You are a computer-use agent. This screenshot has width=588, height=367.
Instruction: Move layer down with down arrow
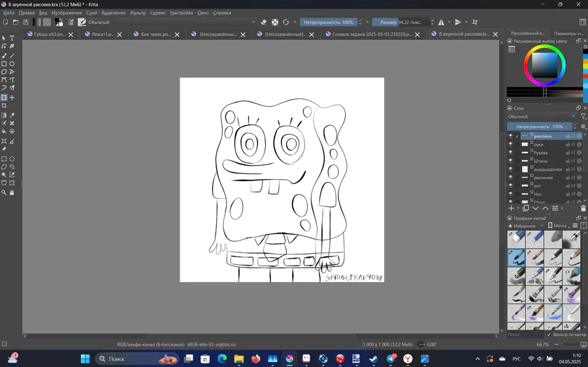536,208
